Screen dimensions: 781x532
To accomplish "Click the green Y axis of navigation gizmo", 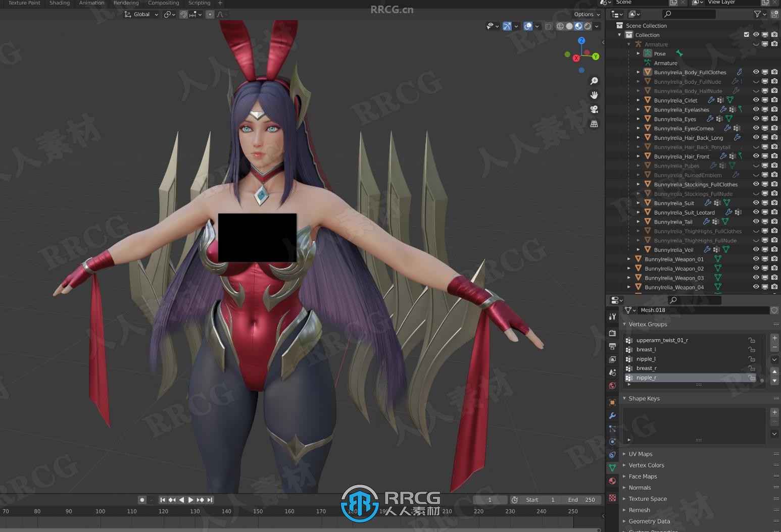I will point(596,57).
